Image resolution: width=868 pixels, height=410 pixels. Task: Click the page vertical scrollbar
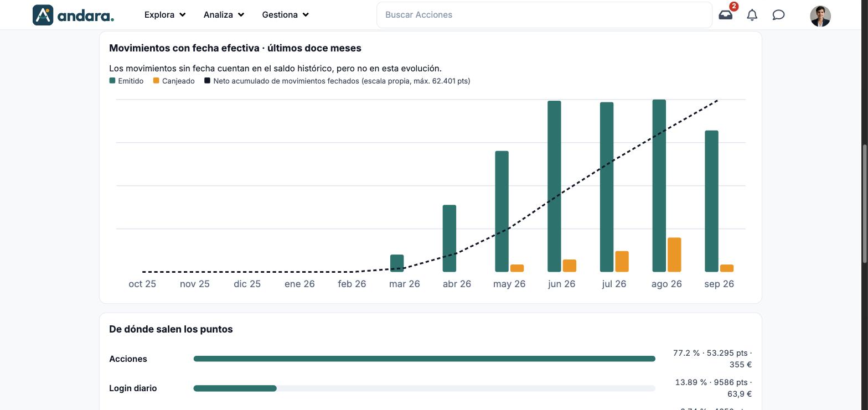pyautogui.click(x=865, y=205)
